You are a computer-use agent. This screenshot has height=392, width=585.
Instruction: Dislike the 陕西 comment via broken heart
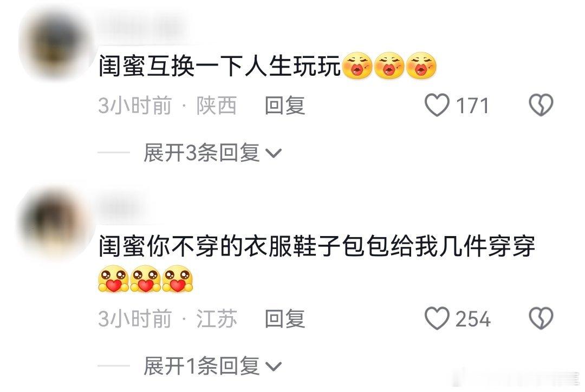pyautogui.click(x=541, y=105)
